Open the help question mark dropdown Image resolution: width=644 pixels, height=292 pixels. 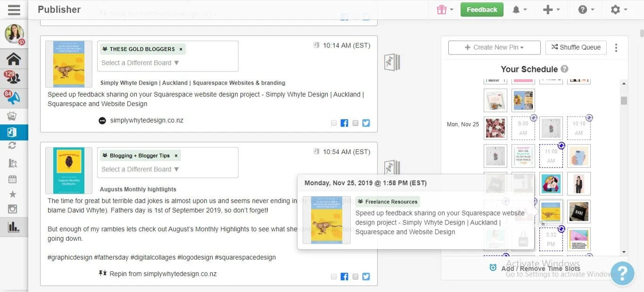pos(586,9)
